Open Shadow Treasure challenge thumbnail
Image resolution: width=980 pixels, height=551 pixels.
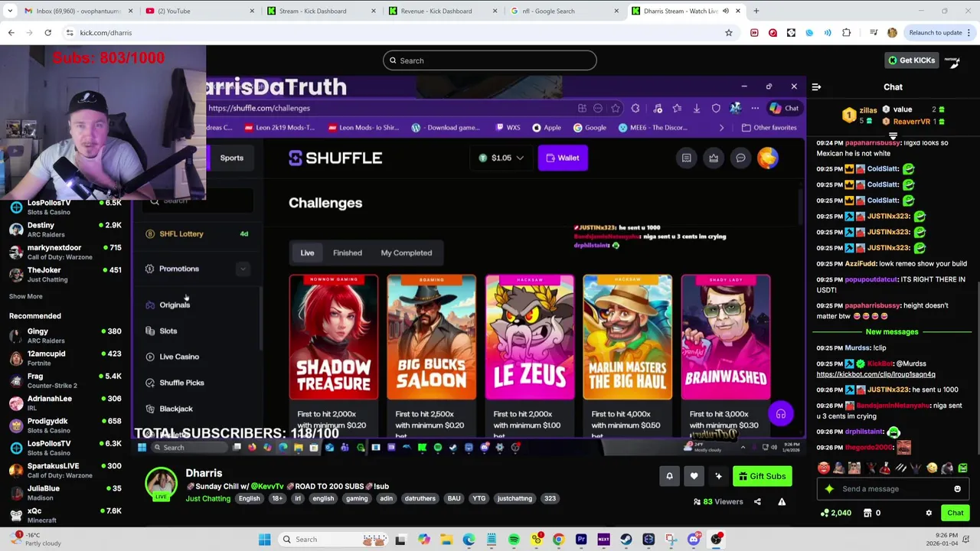click(333, 337)
